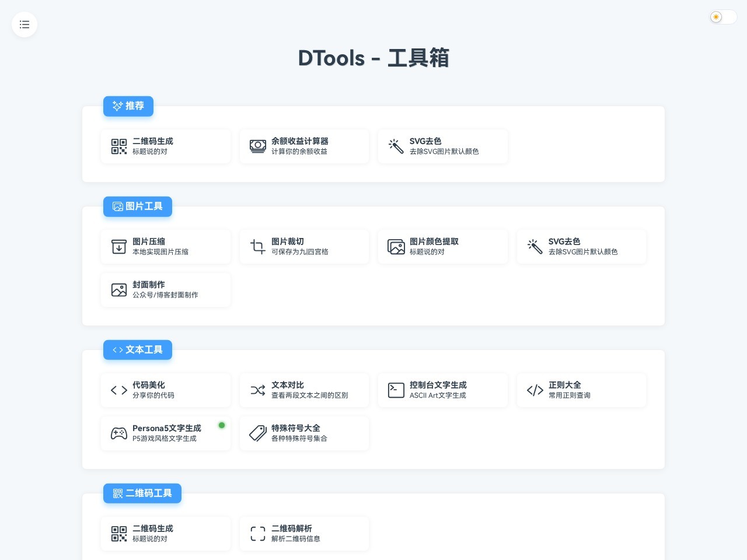Click the Persona5文字生成 gamepad icon
Screen dimensions: 747x560
[119, 433]
